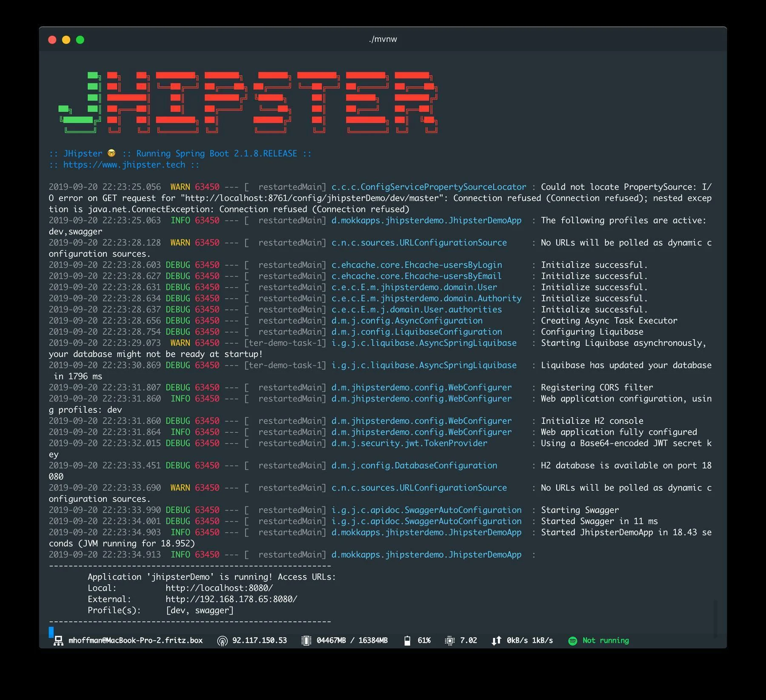Screen dimensions: 766x700
Task: Click the INFO level label at 22:23:31.864
Action: [x=180, y=432]
